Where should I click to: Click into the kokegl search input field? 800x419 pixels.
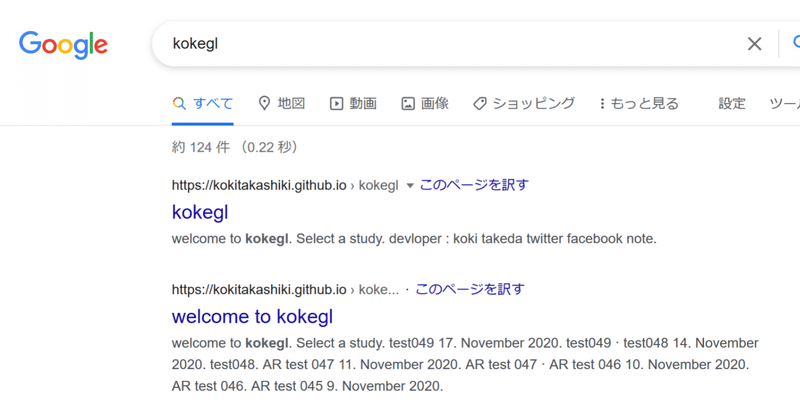click(449, 44)
